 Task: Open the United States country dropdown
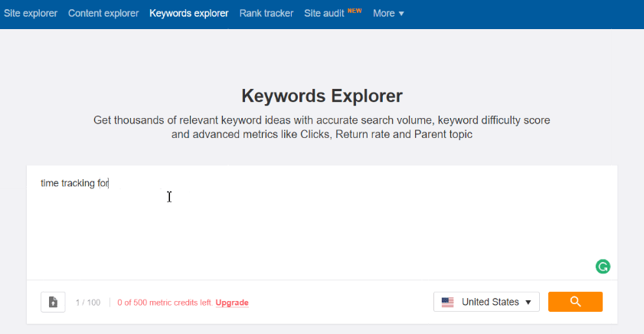pos(486,302)
